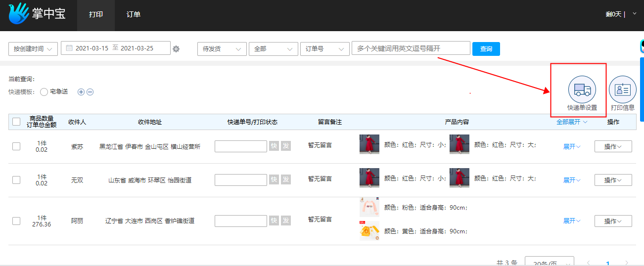Add express template with plus icon

[x=81, y=92]
